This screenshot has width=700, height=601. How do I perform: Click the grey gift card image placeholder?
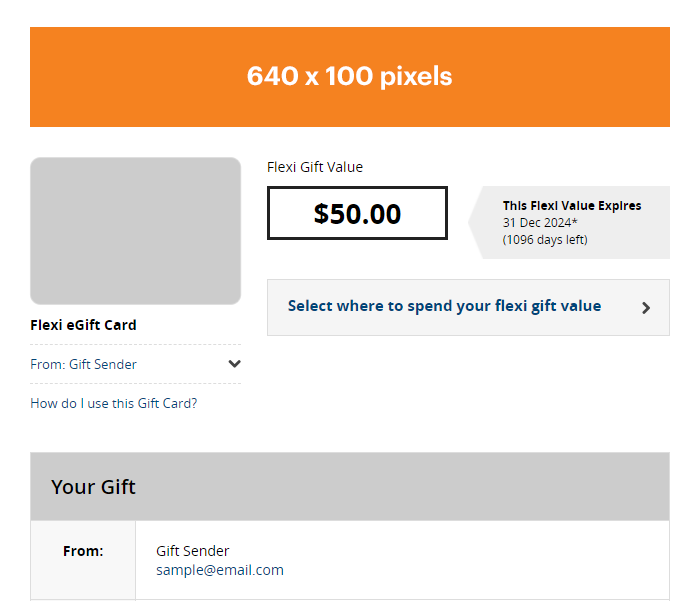(135, 231)
